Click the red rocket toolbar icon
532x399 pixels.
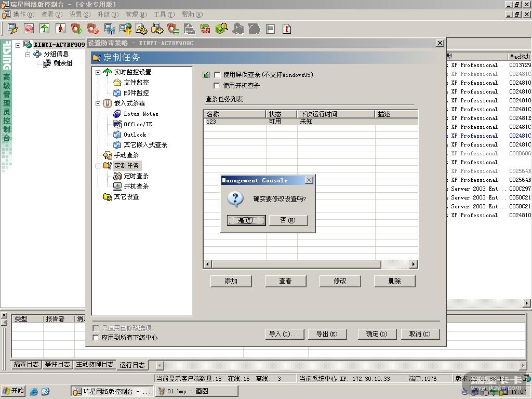[x=60, y=29]
